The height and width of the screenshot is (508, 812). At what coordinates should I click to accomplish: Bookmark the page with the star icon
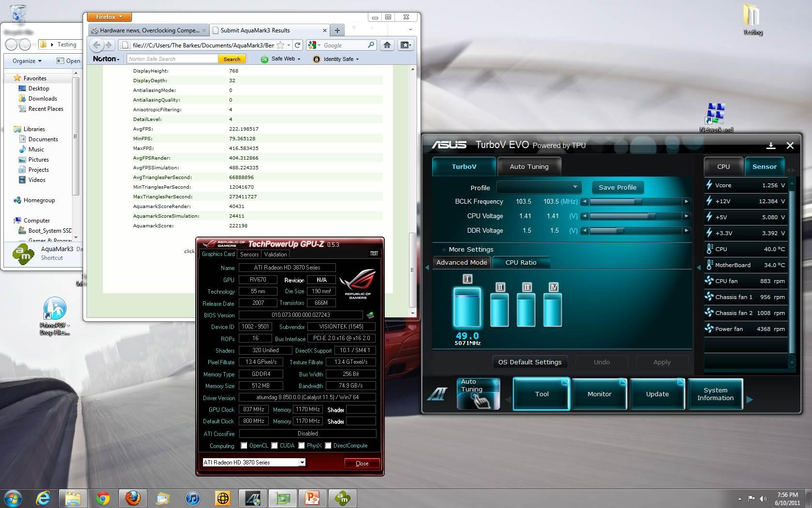[x=280, y=45]
